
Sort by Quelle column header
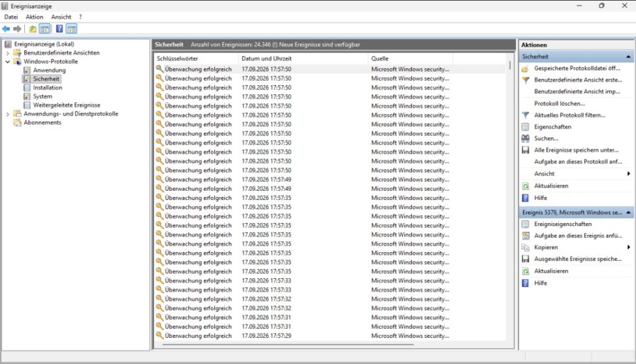[410, 58]
